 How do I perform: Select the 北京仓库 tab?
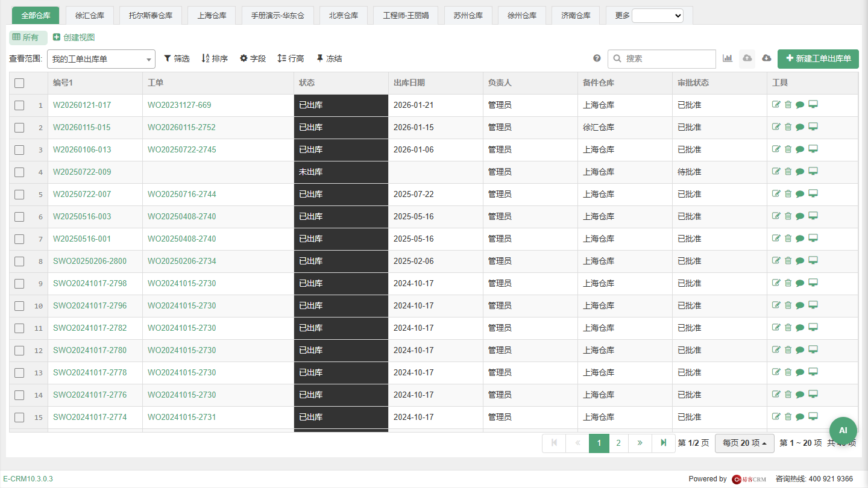(x=344, y=16)
